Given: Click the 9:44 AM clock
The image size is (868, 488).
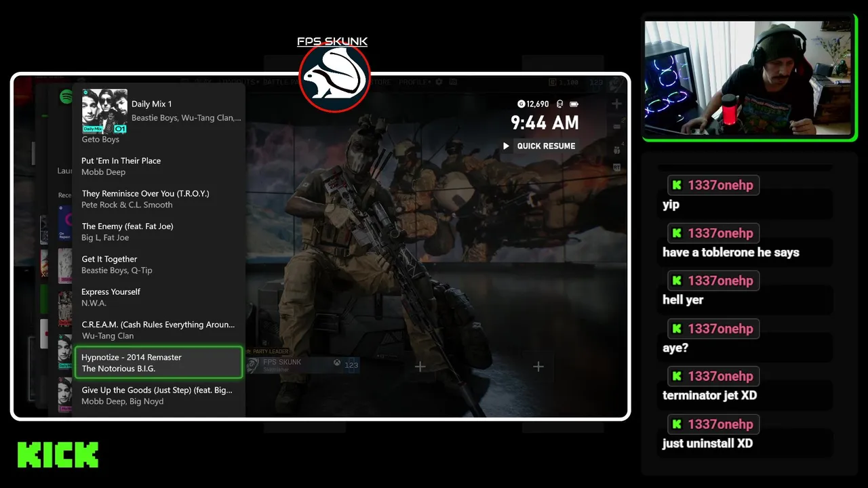Looking at the screenshot, I should pyautogui.click(x=545, y=123).
